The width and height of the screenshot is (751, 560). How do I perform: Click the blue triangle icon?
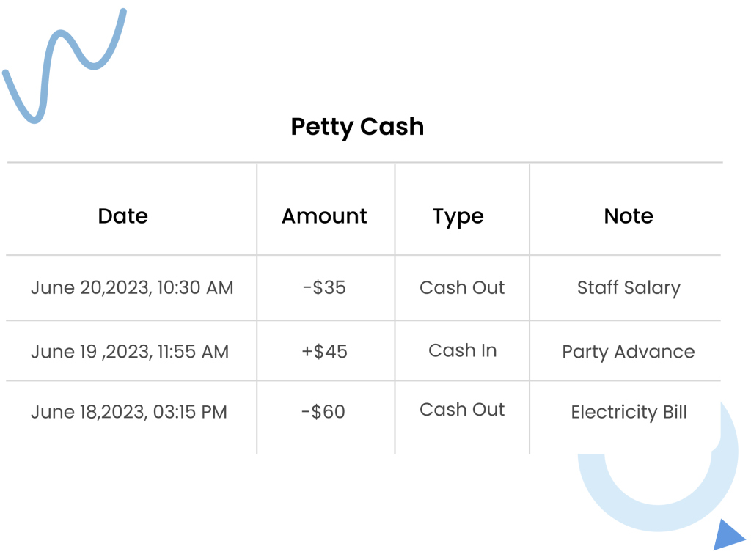[x=728, y=536]
